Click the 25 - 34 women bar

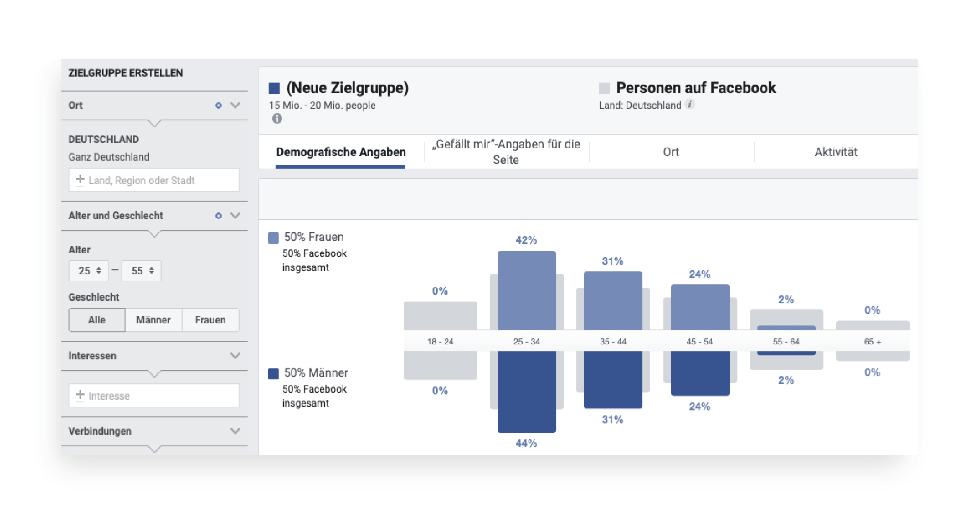[527, 290]
